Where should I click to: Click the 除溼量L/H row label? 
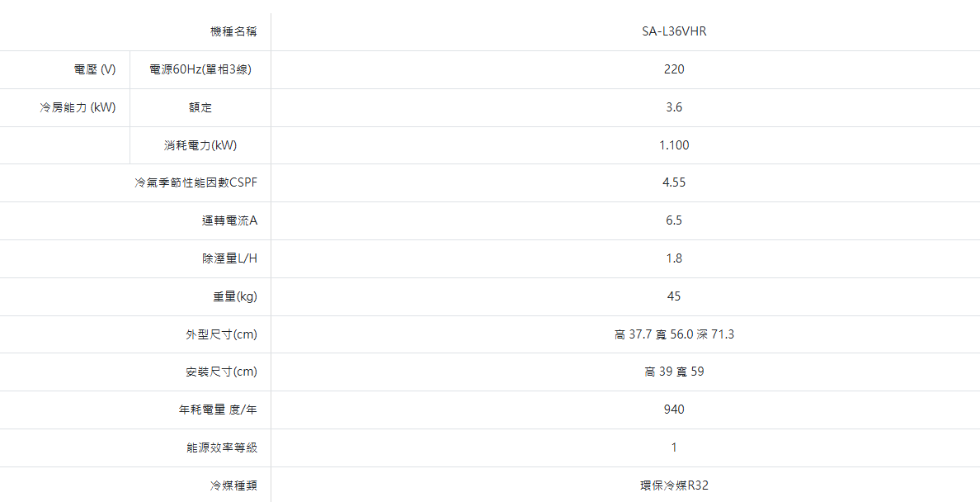pos(230,259)
